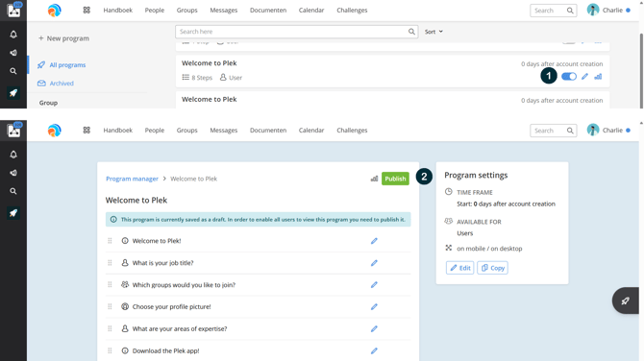This screenshot has width=644, height=361.
Task: Open Challenges on the draft program page
Action: (x=352, y=130)
